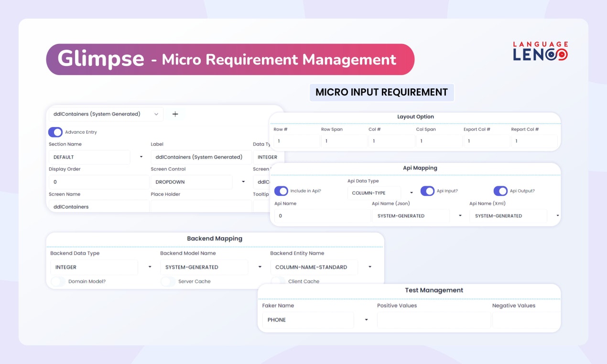Click the Label field with ddlContainers text
The image size is (607, 364).
click(201, 157)
